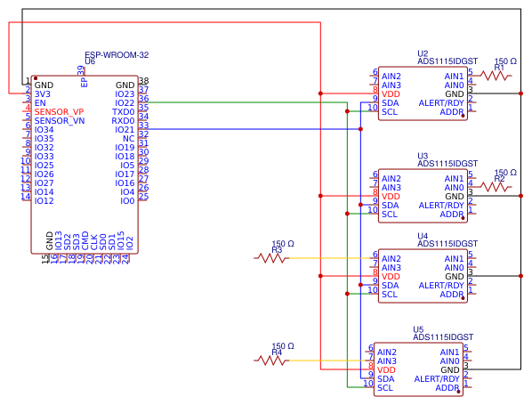Click the SENSOR_VP pin label

[59, 111]
